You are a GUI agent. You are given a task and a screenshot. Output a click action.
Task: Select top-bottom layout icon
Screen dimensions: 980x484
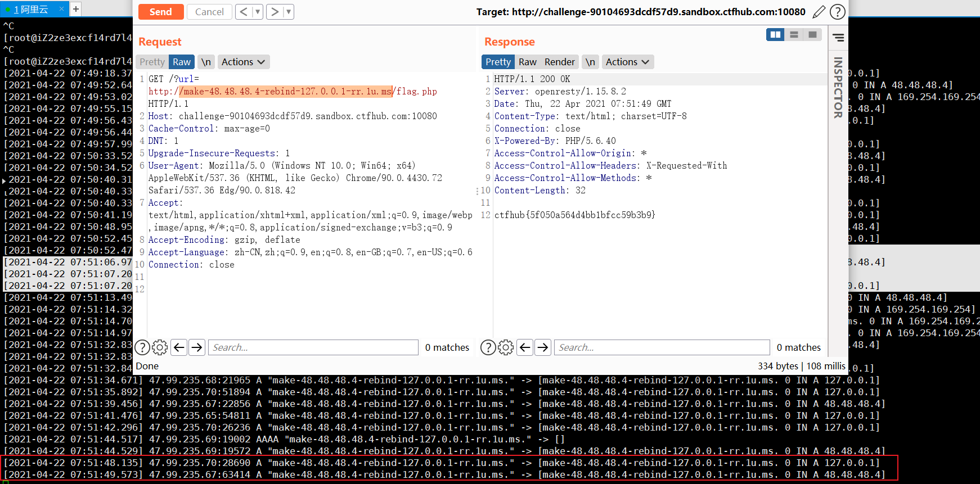point(794,35)
